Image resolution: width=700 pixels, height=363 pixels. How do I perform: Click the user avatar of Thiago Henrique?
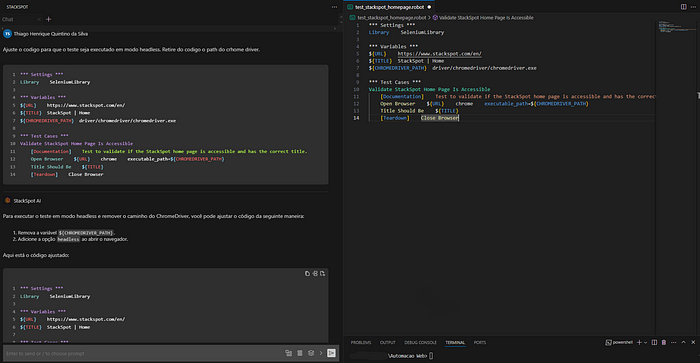pos(7,33)
